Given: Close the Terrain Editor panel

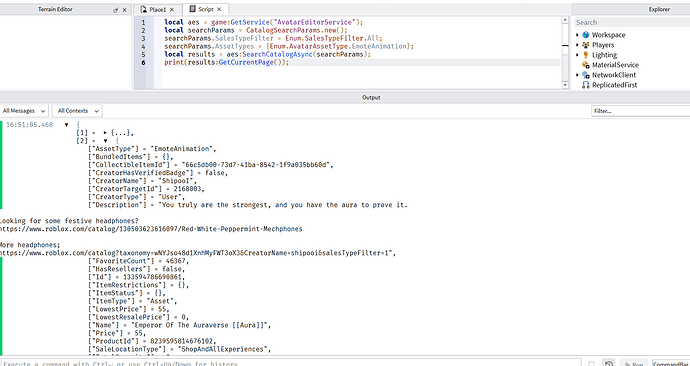Looking at the screenshot, I should point(125,10).
